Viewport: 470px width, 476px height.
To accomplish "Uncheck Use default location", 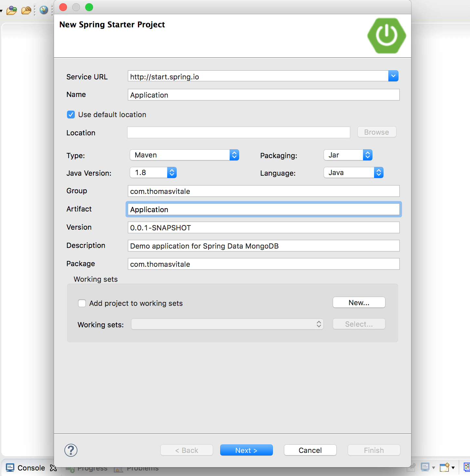I will coord(71,115).
